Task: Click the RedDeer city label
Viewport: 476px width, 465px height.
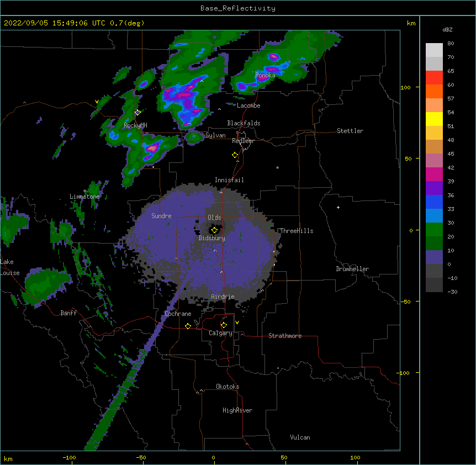Action: point(243,141)
